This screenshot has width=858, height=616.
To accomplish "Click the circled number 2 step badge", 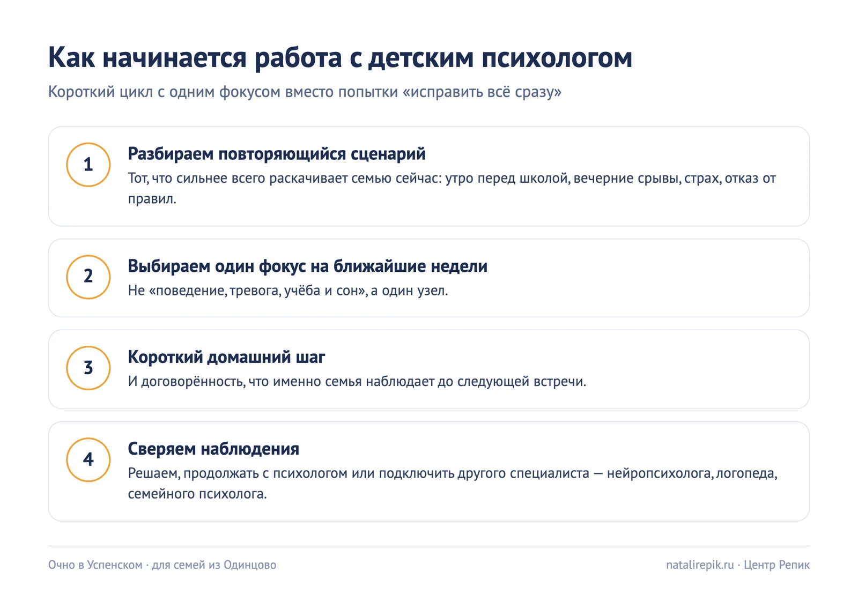I will coord(88,277).
